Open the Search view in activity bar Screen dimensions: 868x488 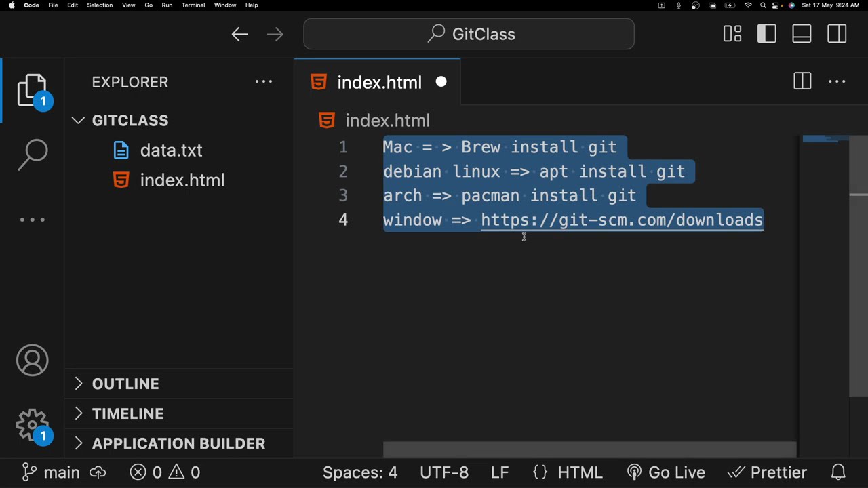tap(33, 155)
